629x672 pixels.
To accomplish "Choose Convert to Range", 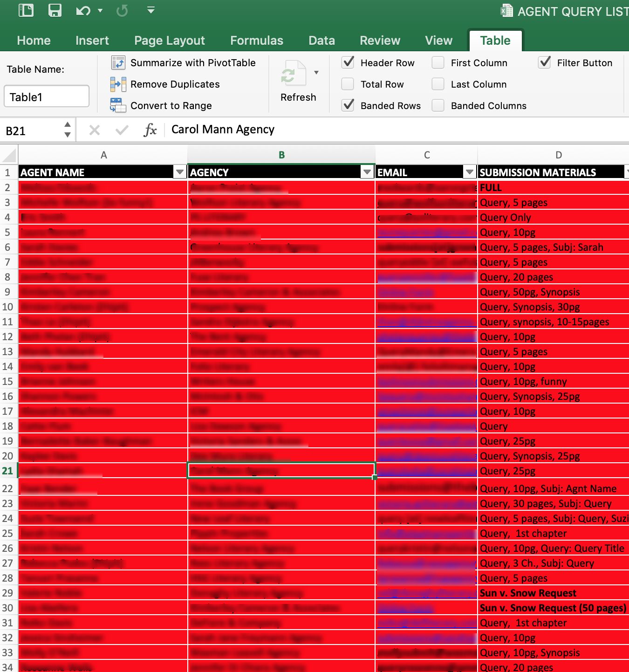I will (x=171, y=106).
